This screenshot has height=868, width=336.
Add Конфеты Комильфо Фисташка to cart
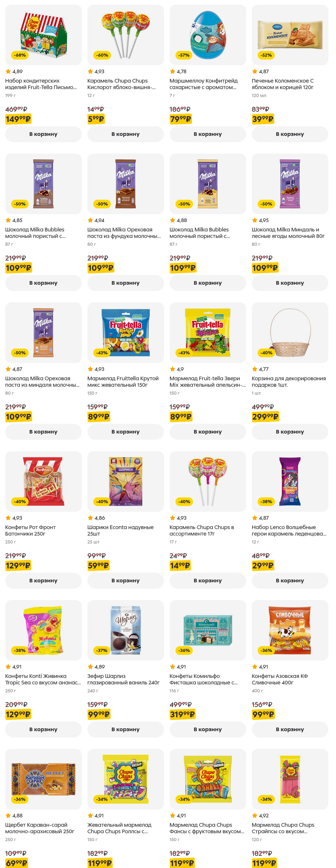(207, 729)
